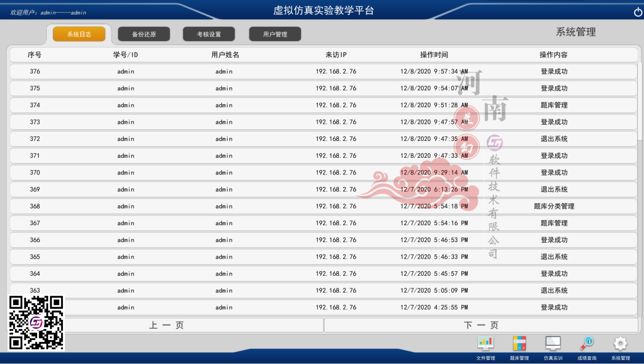The image size is (644, 364).
Task: Click the 序号 column header
Action: coord(35,55)
